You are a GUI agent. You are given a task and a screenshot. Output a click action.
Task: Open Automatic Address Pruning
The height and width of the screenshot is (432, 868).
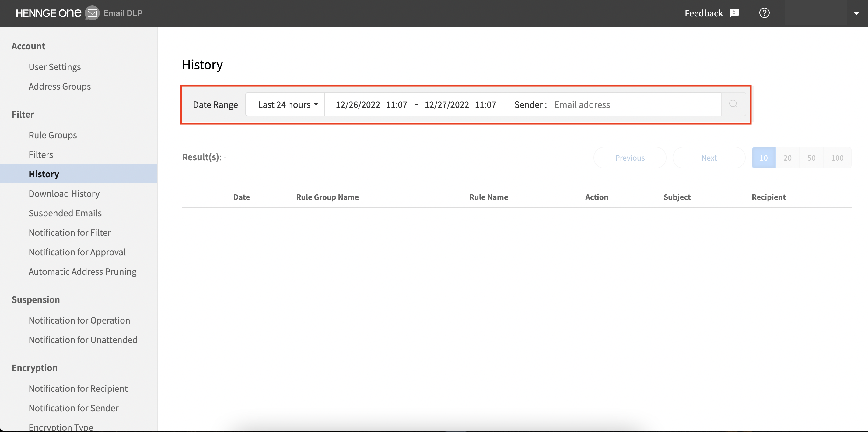click(x=82, y=271)
